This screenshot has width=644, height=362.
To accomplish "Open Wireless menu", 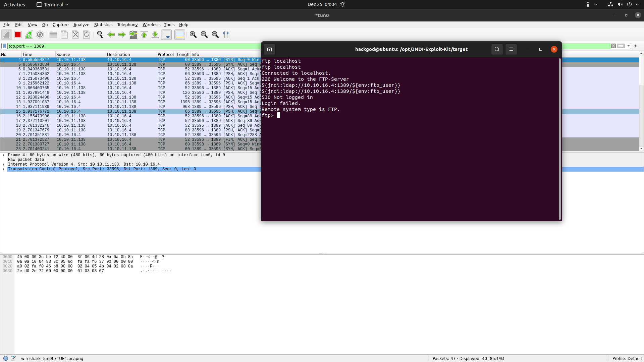I will tap(151, 25).
